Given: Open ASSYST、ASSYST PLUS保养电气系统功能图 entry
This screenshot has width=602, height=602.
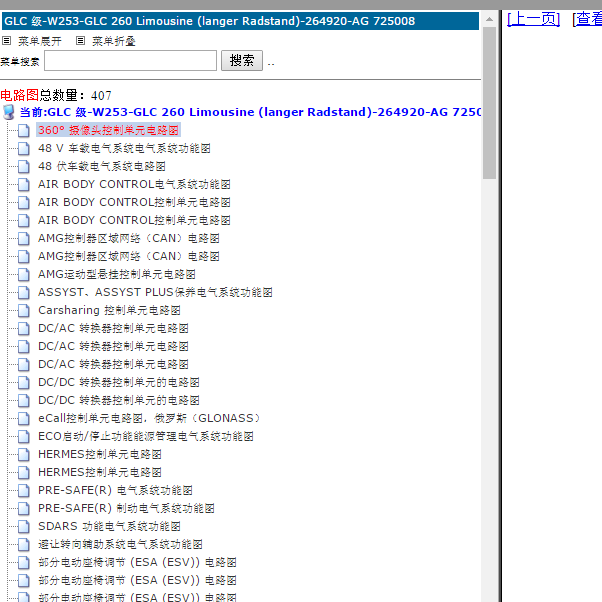Looking at the screenshot, I should pyautogui.click(x=155, y=293).
